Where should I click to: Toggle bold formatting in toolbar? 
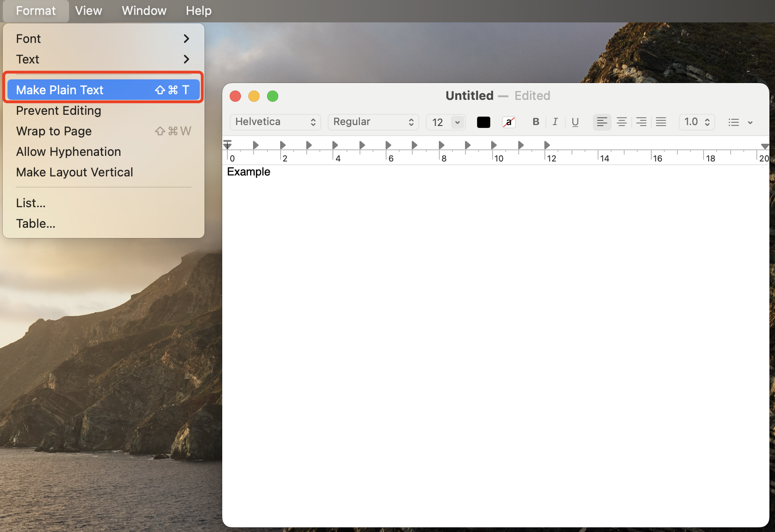click(x=535, y=122)
